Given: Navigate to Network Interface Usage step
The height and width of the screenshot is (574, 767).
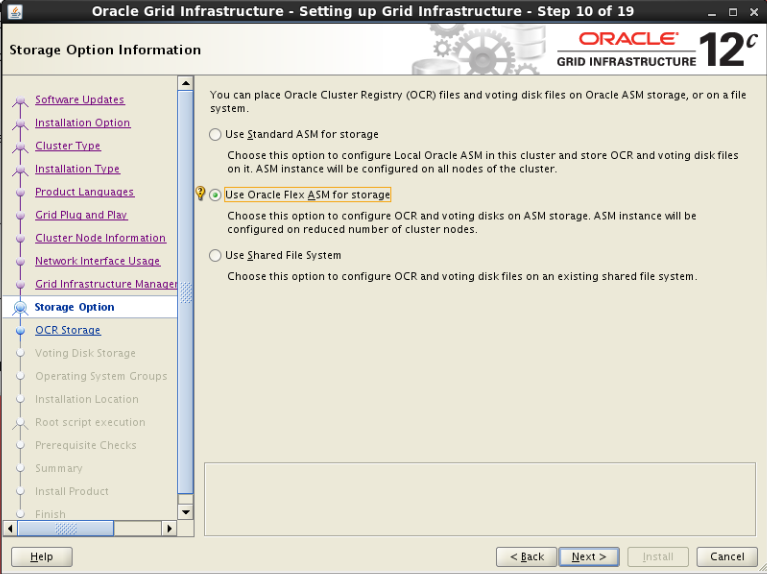Looking at the screenshot, I should point(97,260).
